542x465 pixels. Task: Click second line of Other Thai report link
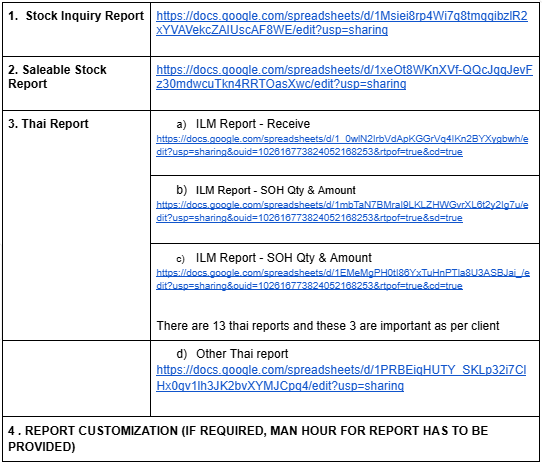tap(280, 386)
